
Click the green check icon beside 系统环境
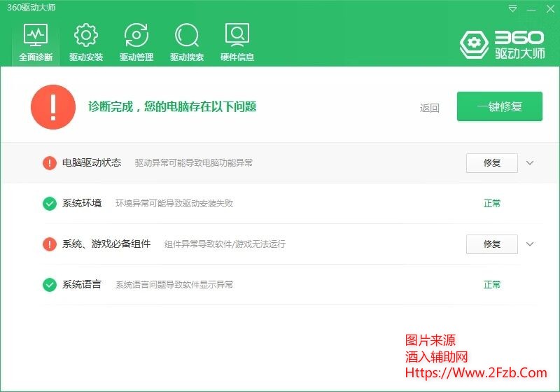click(50, 204)
